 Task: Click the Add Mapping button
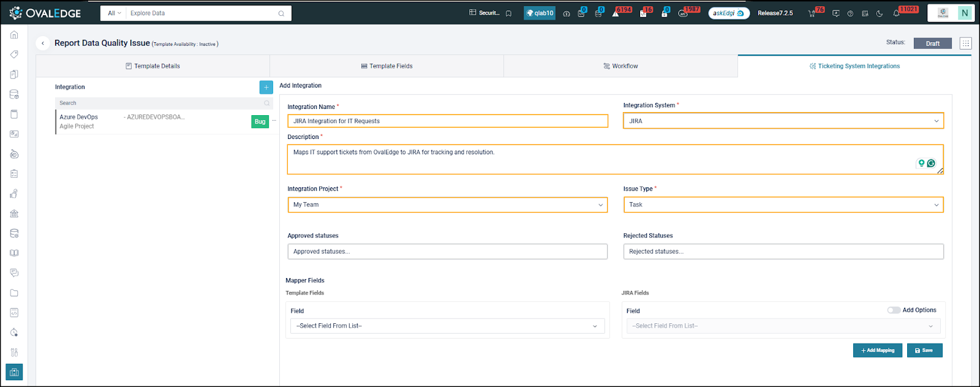[x=877, y=350]
